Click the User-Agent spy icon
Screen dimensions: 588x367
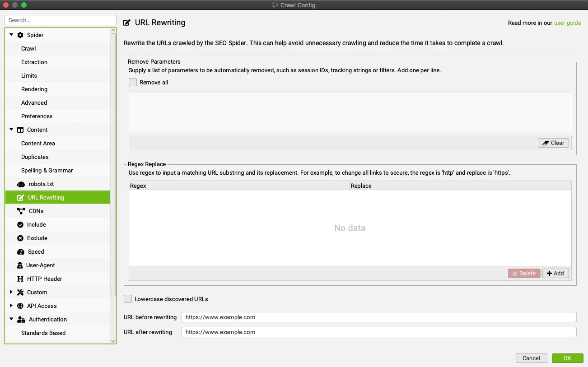coord(20,265)
